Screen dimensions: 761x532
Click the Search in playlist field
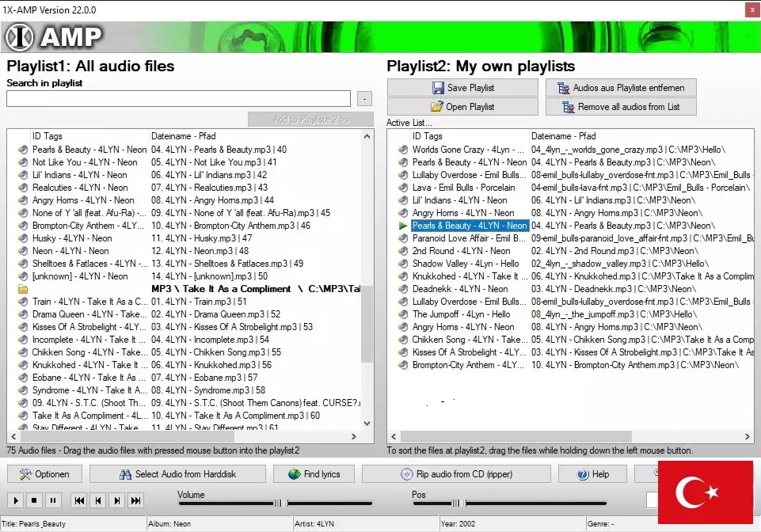pos(178,99)
